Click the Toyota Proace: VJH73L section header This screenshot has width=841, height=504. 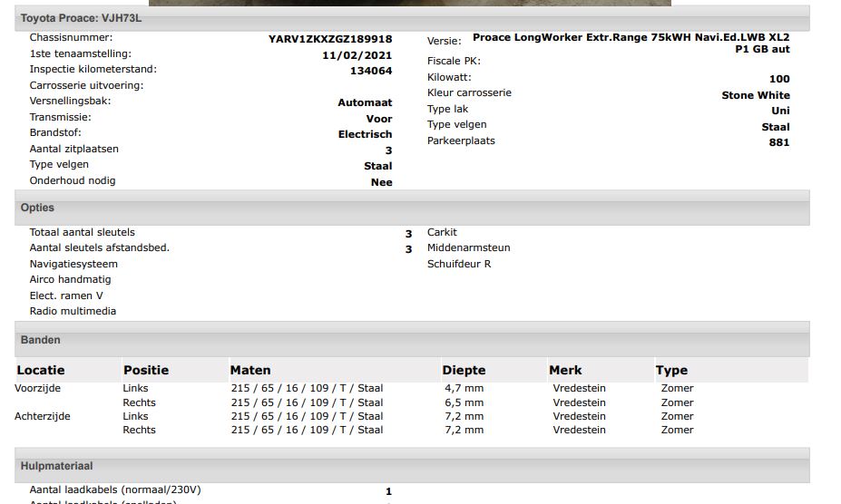coord(82,18)
